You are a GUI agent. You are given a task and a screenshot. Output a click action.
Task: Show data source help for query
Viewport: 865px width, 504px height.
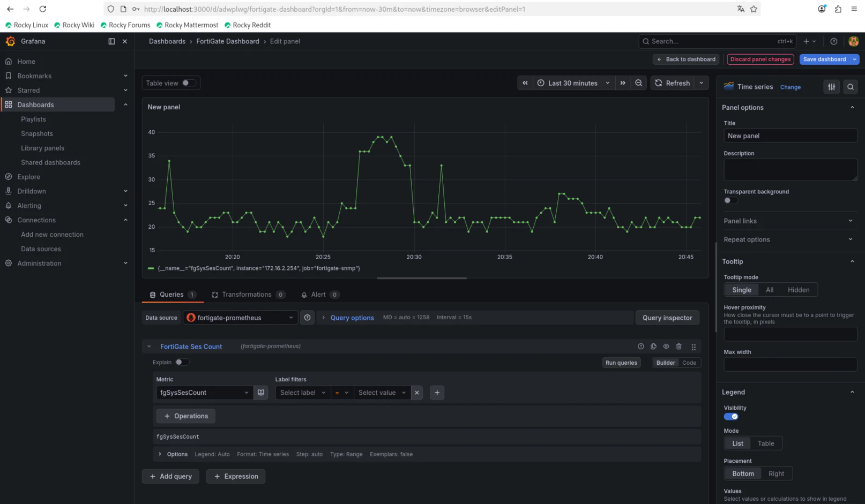640,347
